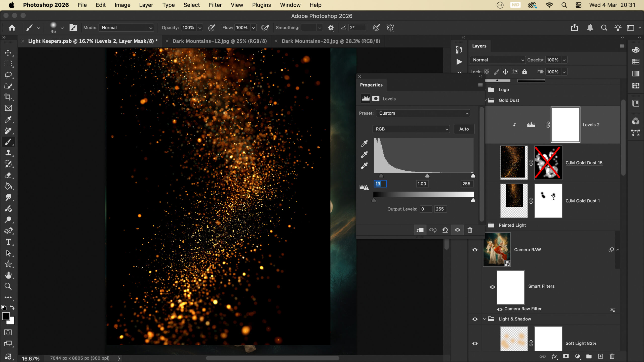Image resolution: width=644 pixels, height=362 pixels.
Task: Open the Levels Preset dropdown
Action: (x=423, y=113)
